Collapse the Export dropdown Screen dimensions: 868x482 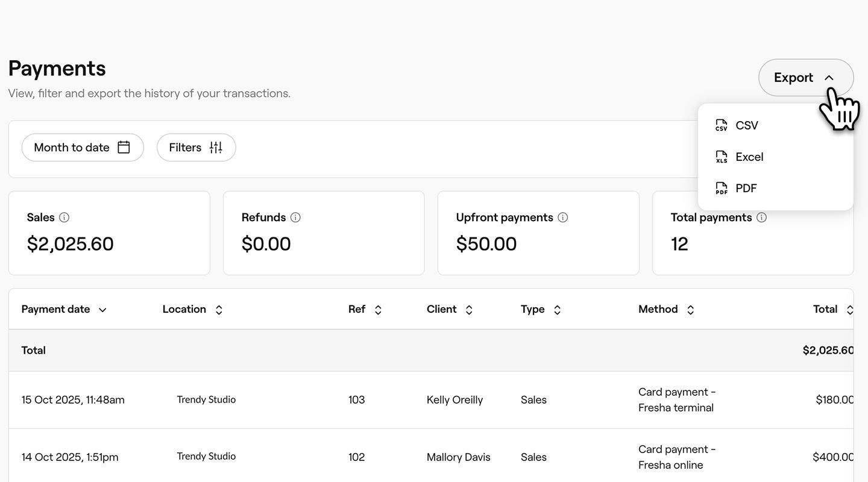805,78
